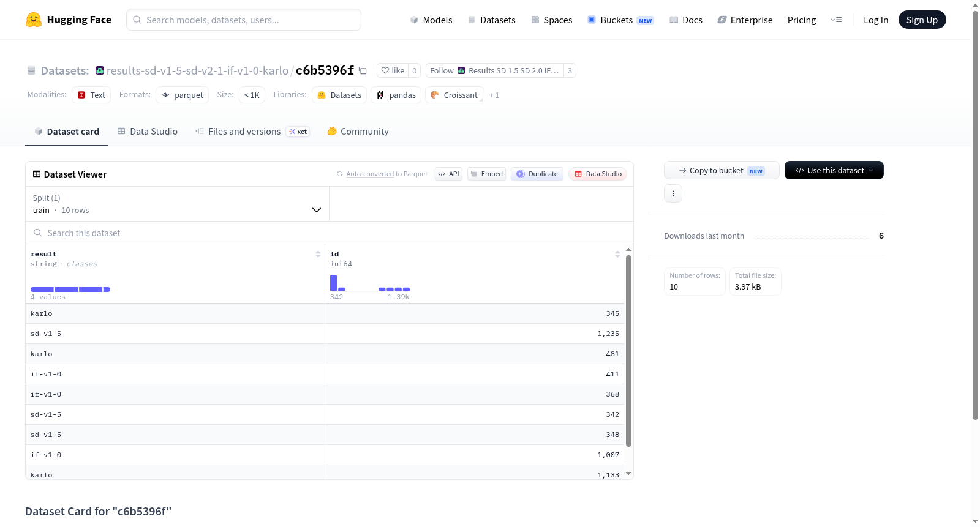
Task: Select the Datasets library tag
Action: pos(339,95)
